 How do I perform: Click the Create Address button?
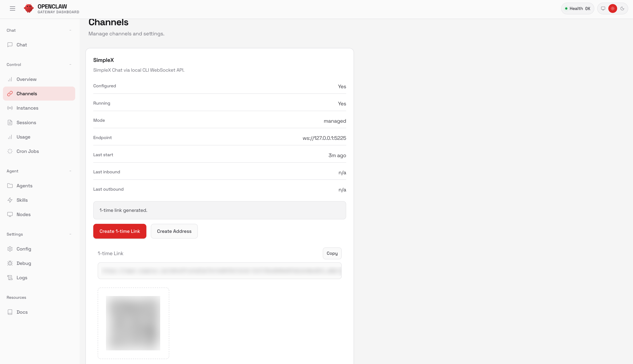pos(174,231)
